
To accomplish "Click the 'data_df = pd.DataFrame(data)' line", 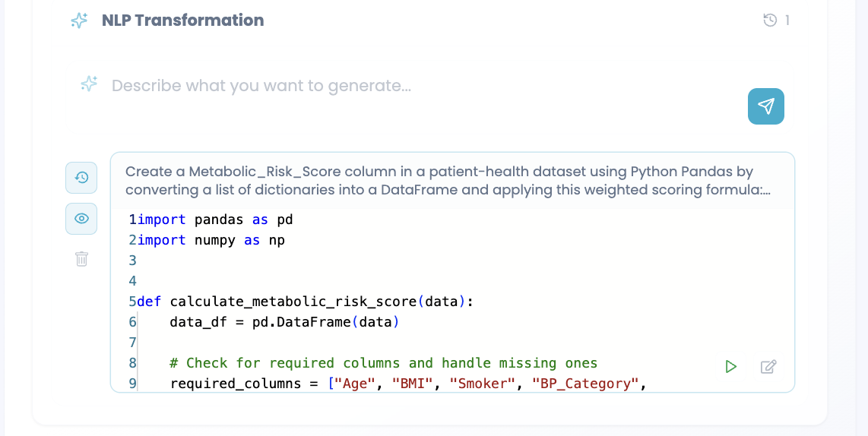I will pos(284,322).
